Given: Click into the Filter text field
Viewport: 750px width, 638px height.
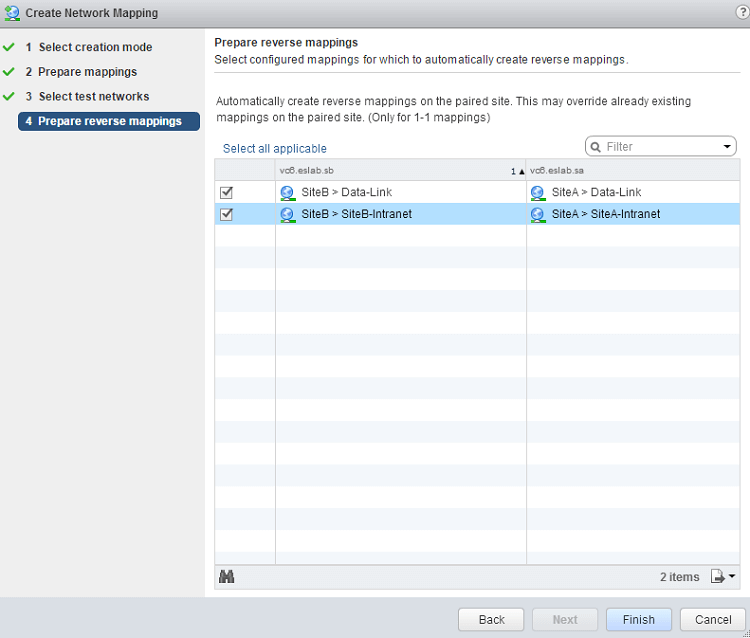Looking at the screenshot, I should pos(660,147).
